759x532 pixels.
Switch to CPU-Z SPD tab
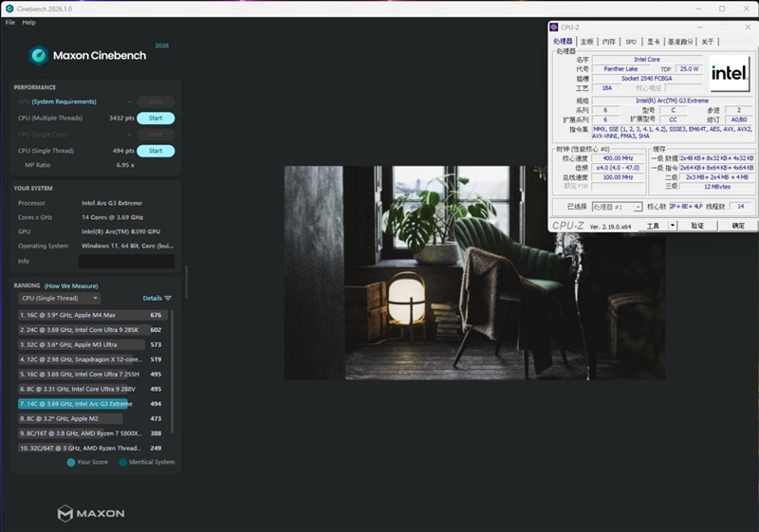[631, 42]
